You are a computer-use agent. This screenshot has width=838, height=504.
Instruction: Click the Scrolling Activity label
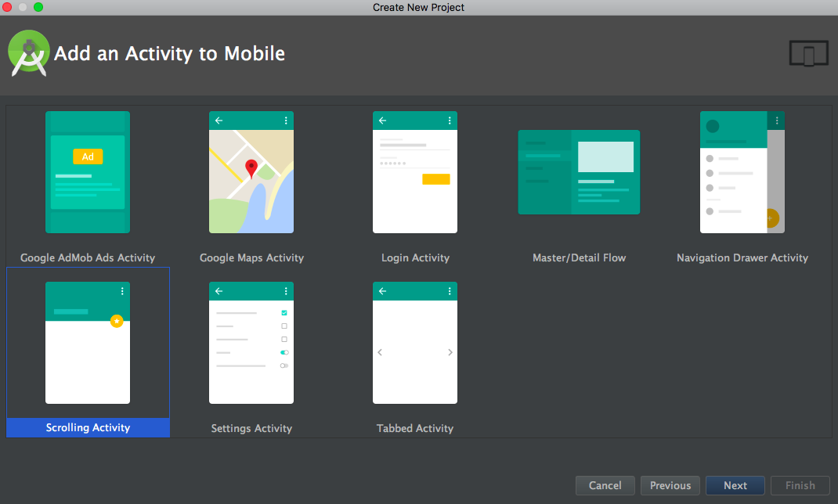[87, 427]
